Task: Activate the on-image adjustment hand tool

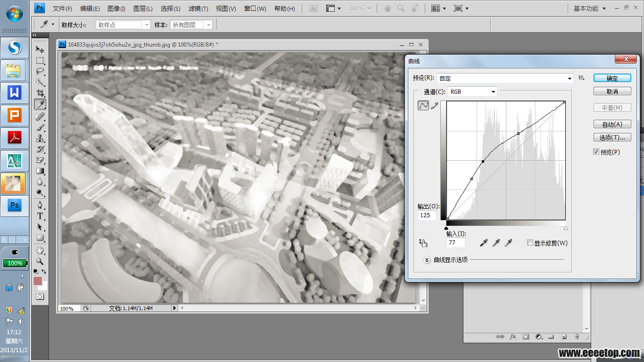Action: point(423,243)
